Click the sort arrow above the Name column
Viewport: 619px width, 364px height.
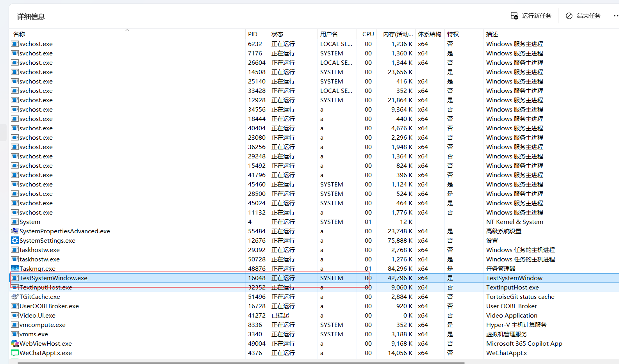127,30
